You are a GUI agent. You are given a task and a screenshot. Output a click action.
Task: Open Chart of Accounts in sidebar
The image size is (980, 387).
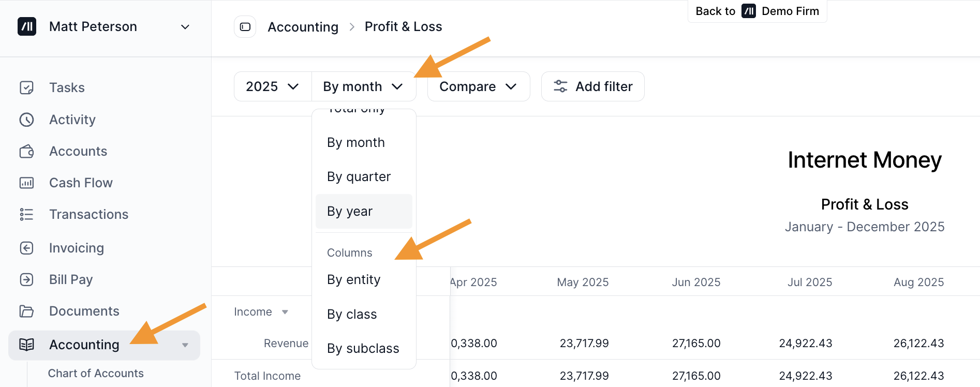point(96,373)
